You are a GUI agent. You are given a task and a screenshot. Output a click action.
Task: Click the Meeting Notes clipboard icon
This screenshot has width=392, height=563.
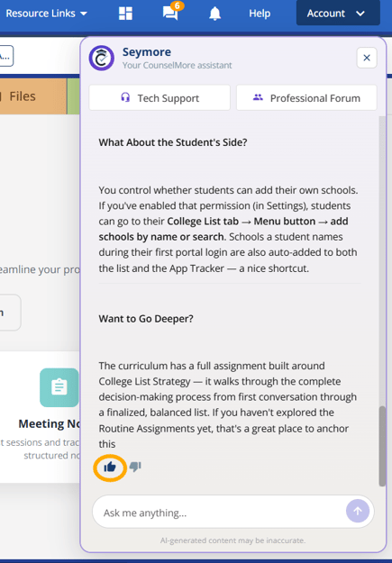click(59, 387)
